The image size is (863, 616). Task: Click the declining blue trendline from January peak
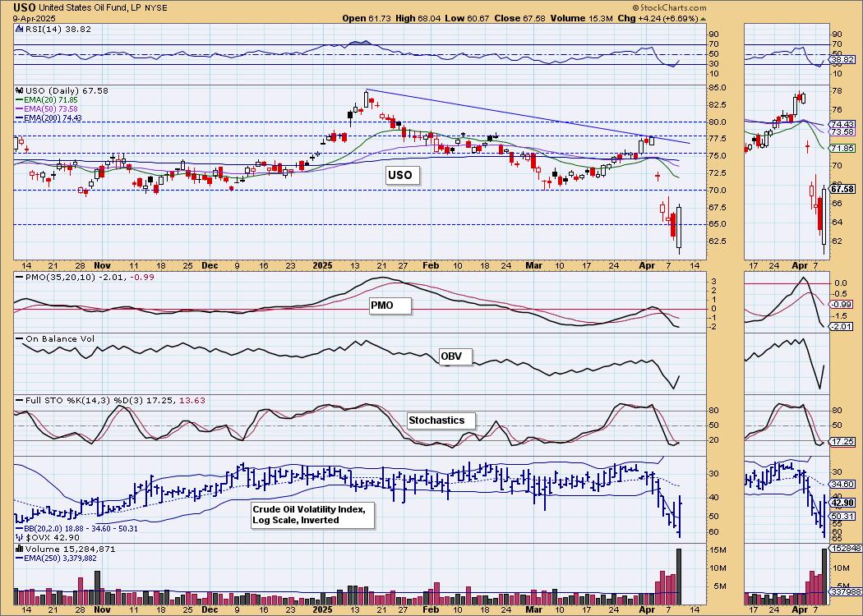coord(528,116)
